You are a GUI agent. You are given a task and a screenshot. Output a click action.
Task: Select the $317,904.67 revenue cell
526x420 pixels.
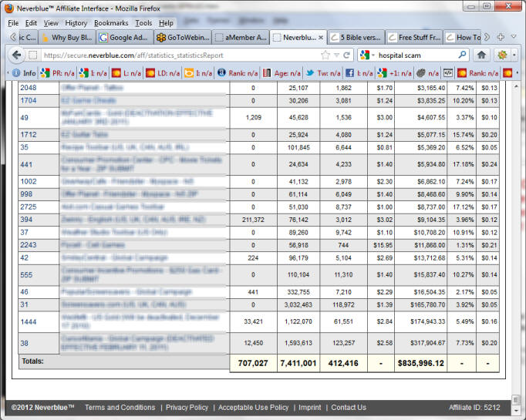click(x=420, y=343)
